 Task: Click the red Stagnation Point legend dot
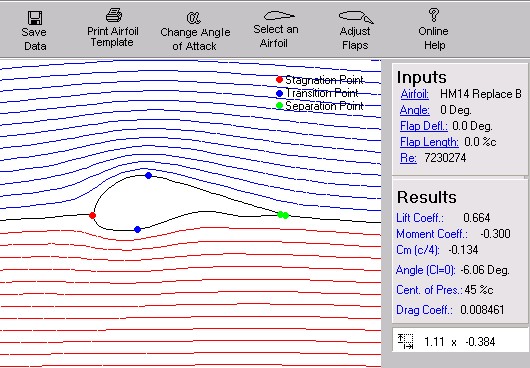pos(279,80)
